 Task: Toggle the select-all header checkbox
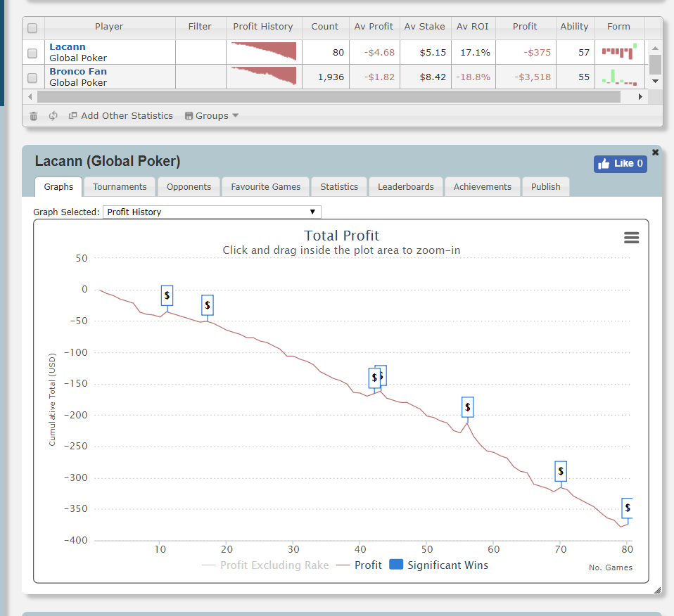[x=32, y=28]
